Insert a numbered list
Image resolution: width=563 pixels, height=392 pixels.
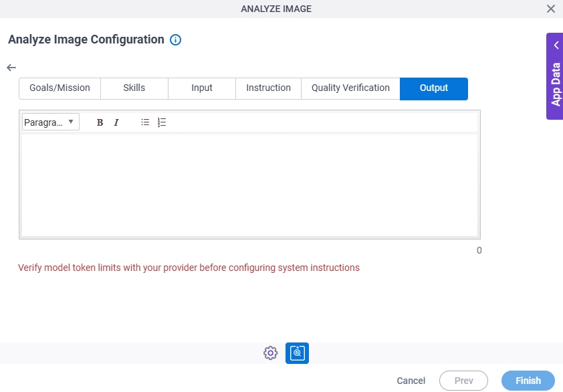162,122
